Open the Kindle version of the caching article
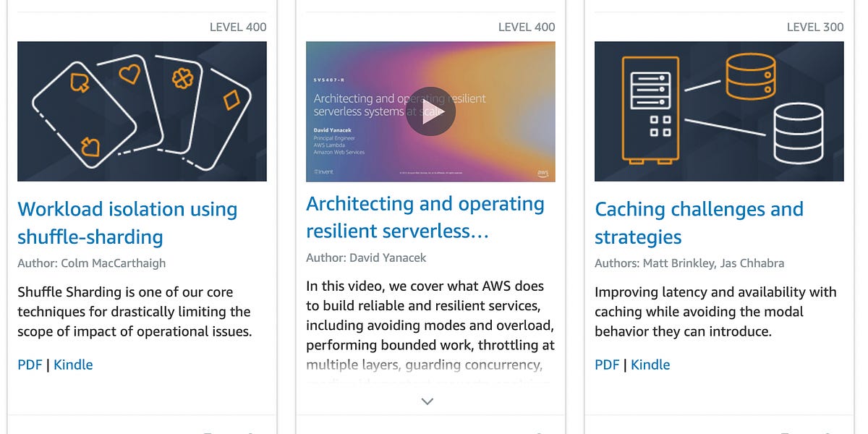Screen dimensions: 868x434 pos(650,365)
